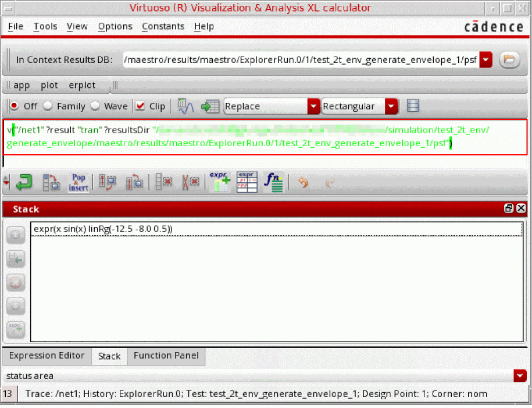This screenshot has height=408, width=532.
Task: Open the Help menu
Action: coord(204,26)
